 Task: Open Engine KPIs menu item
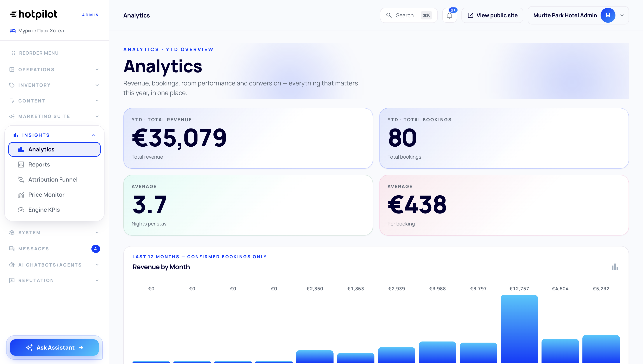tap(54, 210)
